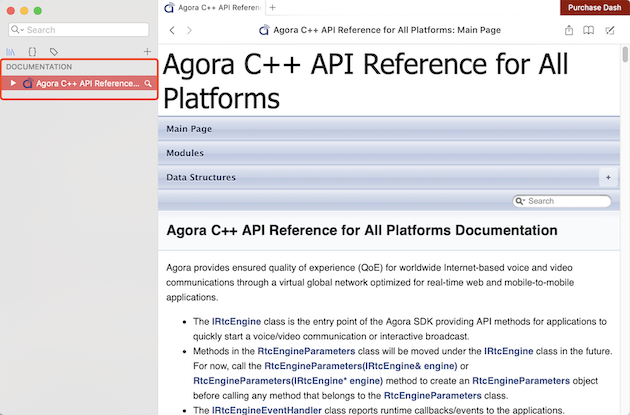Click the Purchase Dash button
The width and height of the screenshot is (630, 415).
pos(595,7)
